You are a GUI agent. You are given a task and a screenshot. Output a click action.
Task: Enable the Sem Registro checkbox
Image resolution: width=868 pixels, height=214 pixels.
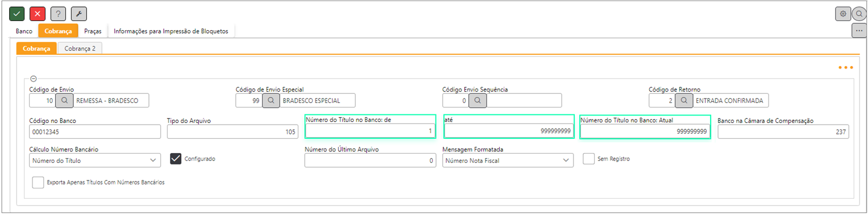coord(588,159)
